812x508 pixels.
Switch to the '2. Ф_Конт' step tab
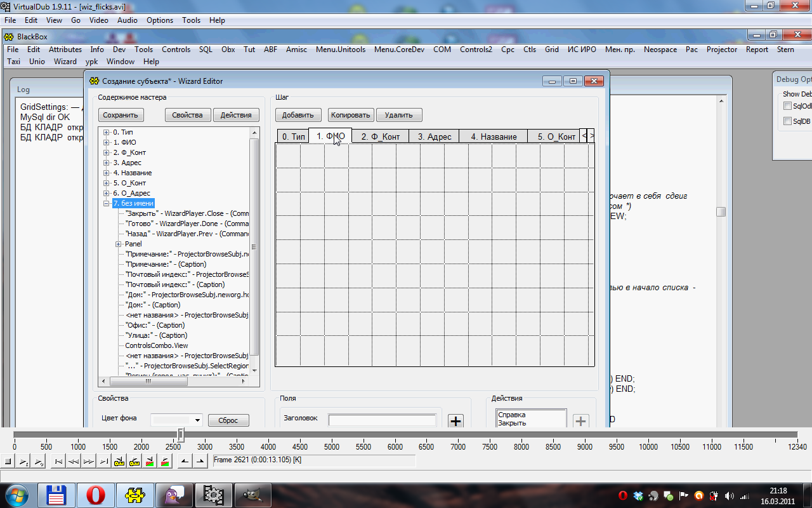pos(380,137)
